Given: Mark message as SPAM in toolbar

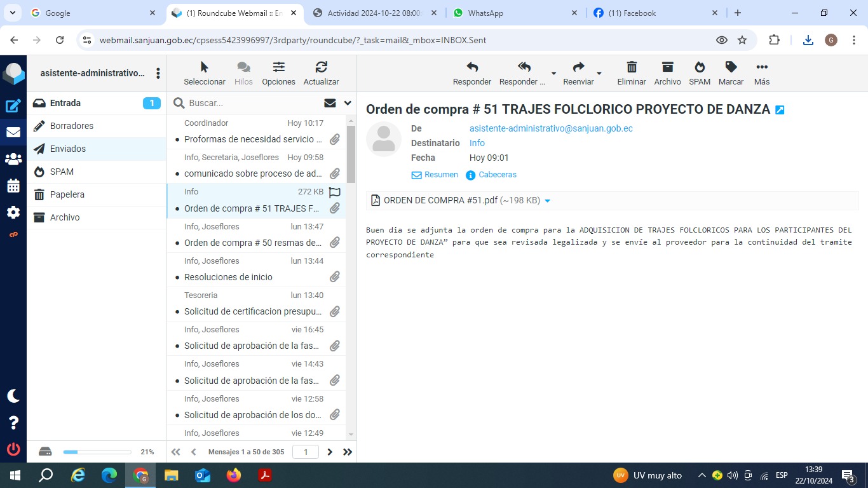Looking at the screenshot, I should click(699, 67).
